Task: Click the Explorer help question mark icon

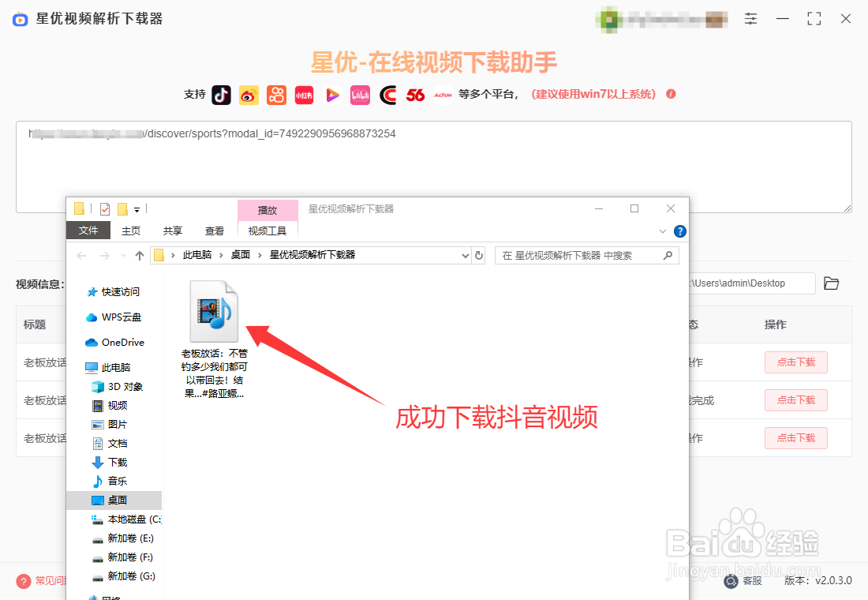Action: tap(679, 231)
